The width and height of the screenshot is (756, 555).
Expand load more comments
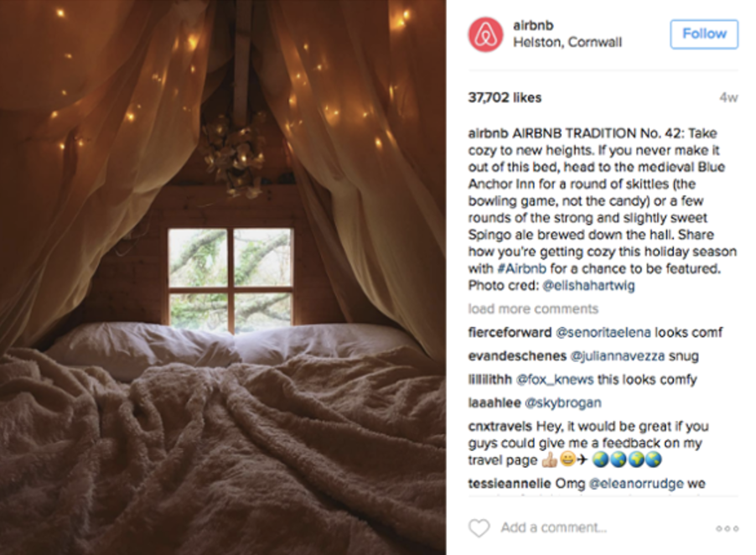533,309
